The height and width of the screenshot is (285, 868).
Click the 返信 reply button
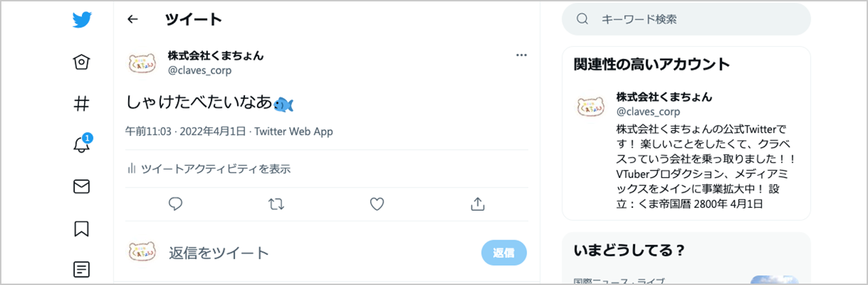tap(504, 253)
